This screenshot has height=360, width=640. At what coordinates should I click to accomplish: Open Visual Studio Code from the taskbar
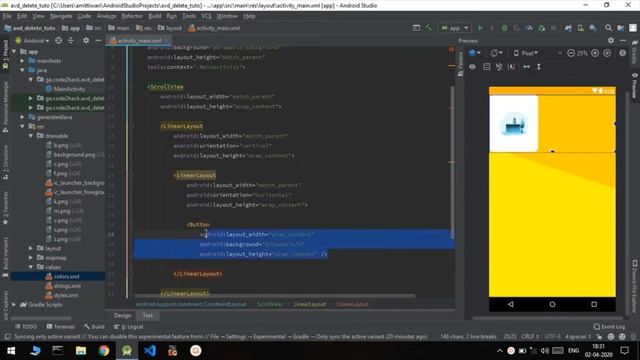click(150, 351)
